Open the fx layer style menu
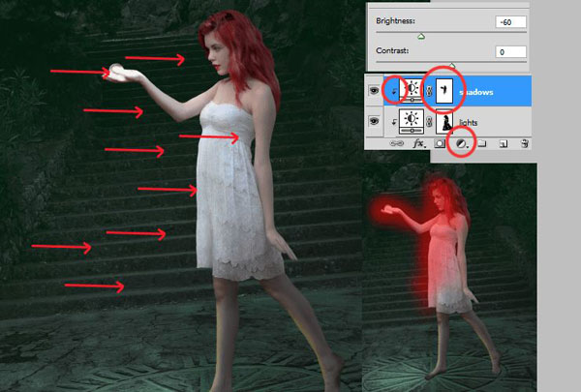The width and height of the screenshot is (581, 392). (x=418, y=143)
